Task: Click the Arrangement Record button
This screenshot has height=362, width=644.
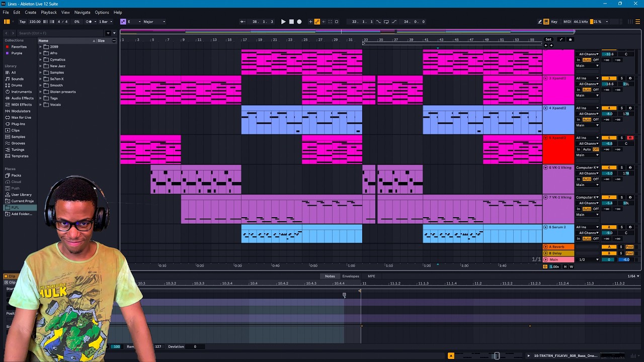Action: click(299, 22)
